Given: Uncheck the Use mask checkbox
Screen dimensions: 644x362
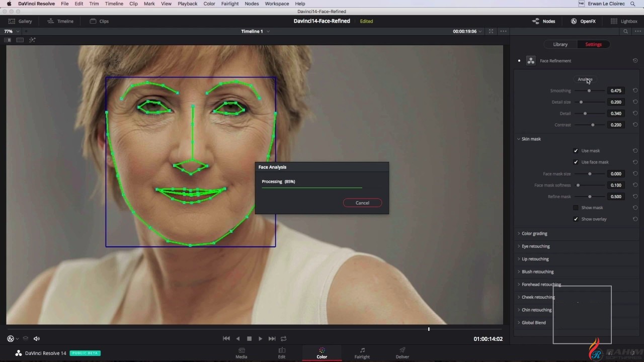Looking at the screenshot, I should (576, 151).
